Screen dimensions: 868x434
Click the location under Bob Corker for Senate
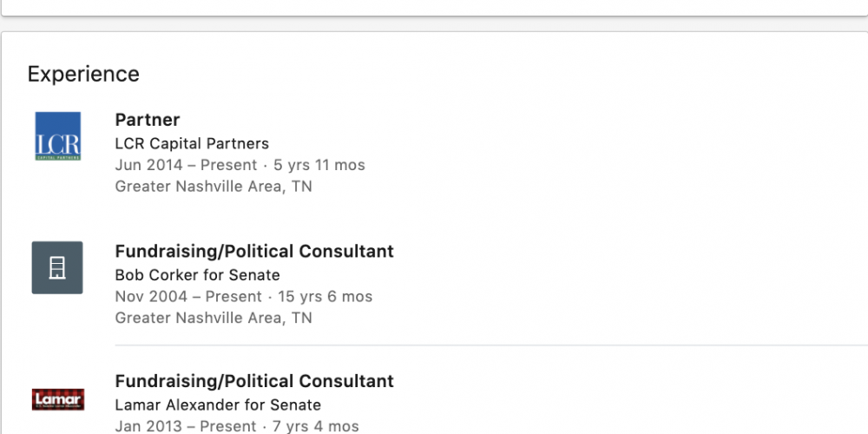point(214,318)
